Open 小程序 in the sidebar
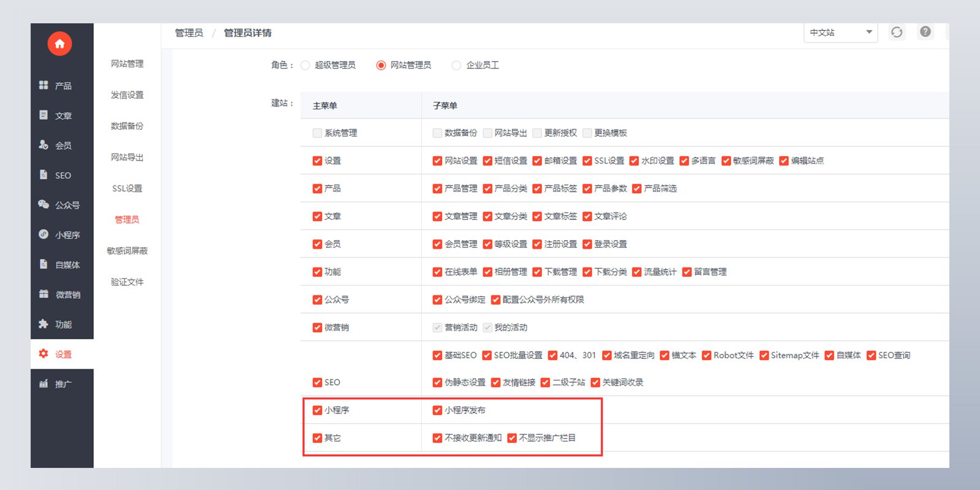 pos(59,235)
